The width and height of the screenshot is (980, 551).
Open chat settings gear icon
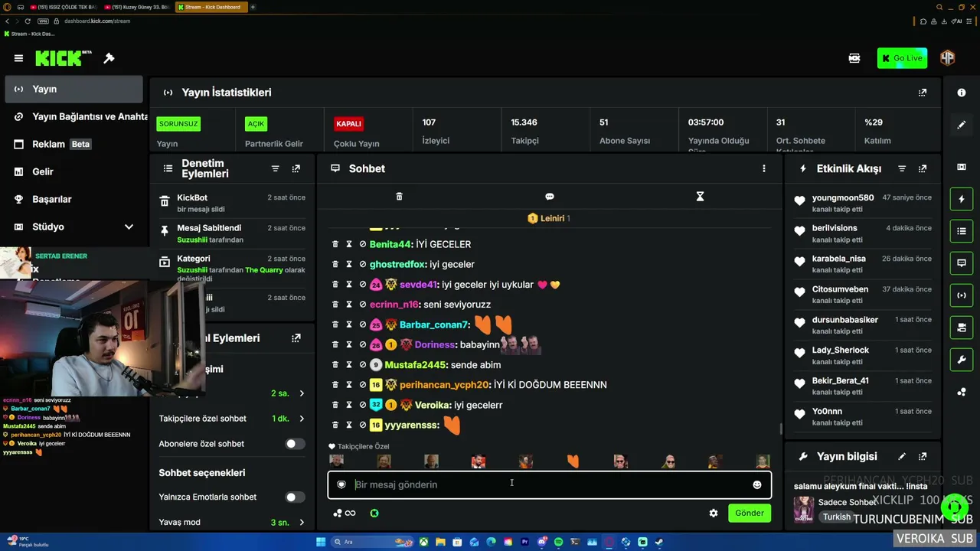tap(714, 514)
